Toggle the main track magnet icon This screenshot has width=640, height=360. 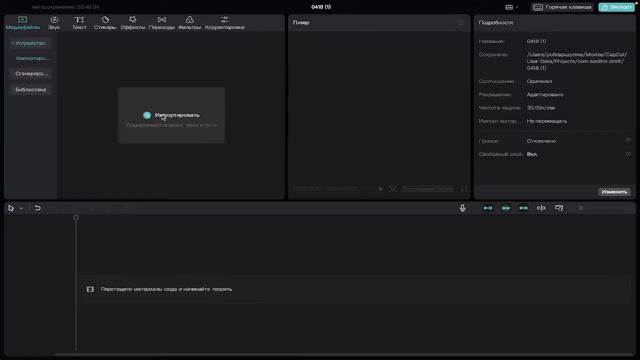click(x=488, y=208)
